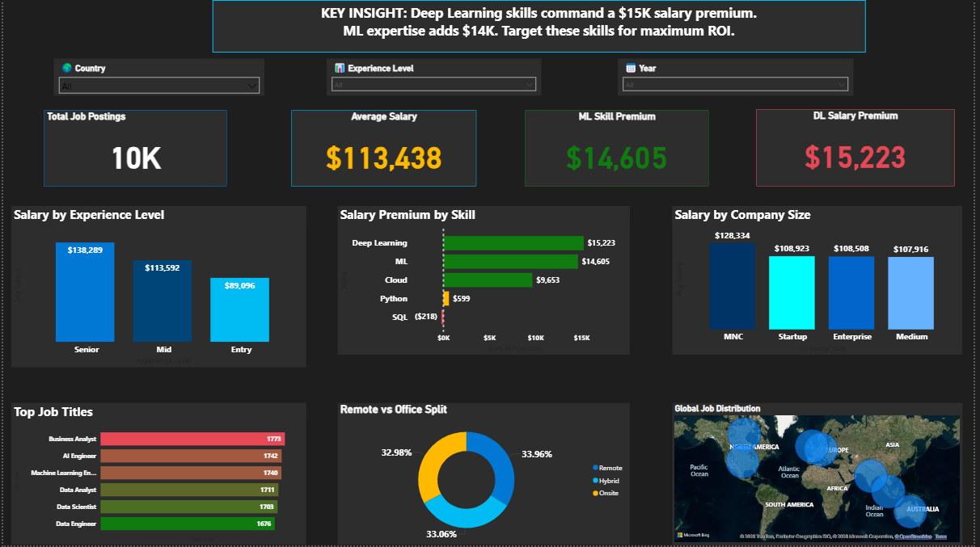The width and height of the screenshot is (980, 547).
Task: Select the Medium company size bar
Action: (911, 293)
